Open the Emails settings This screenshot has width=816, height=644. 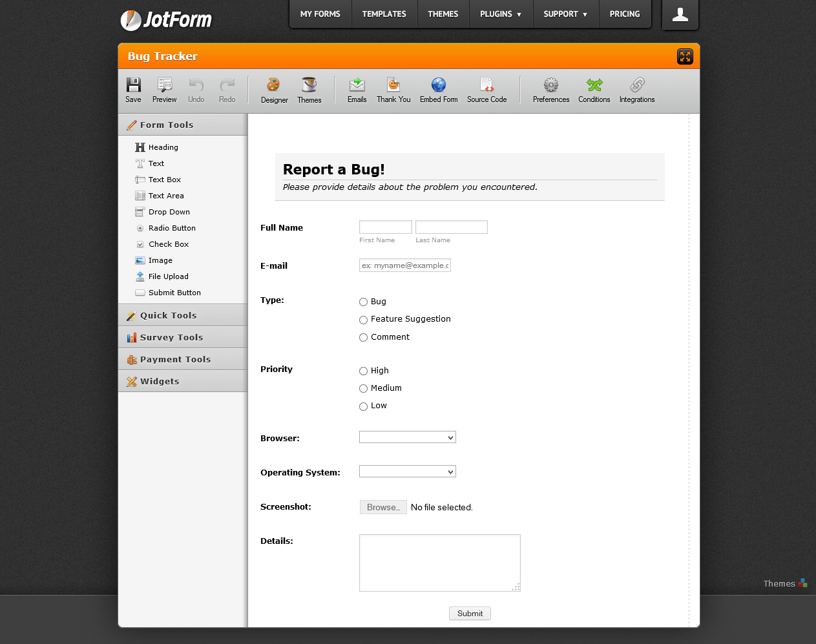click(x=357, y=85)
